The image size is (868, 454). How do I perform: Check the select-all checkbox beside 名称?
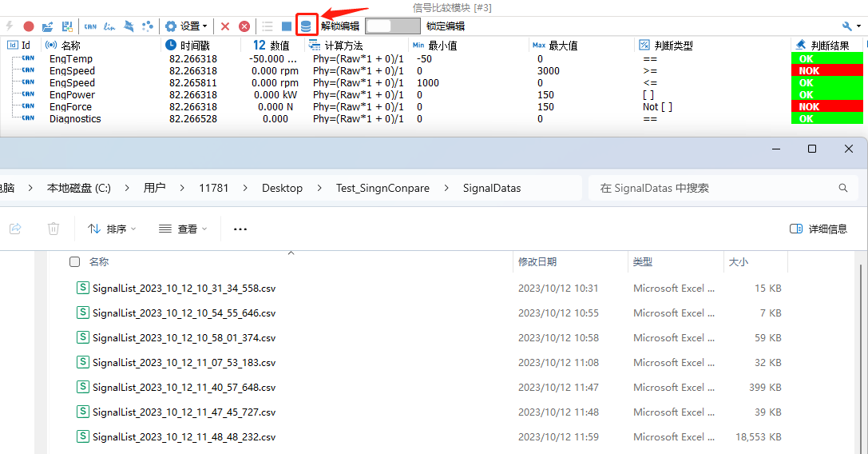75,261
